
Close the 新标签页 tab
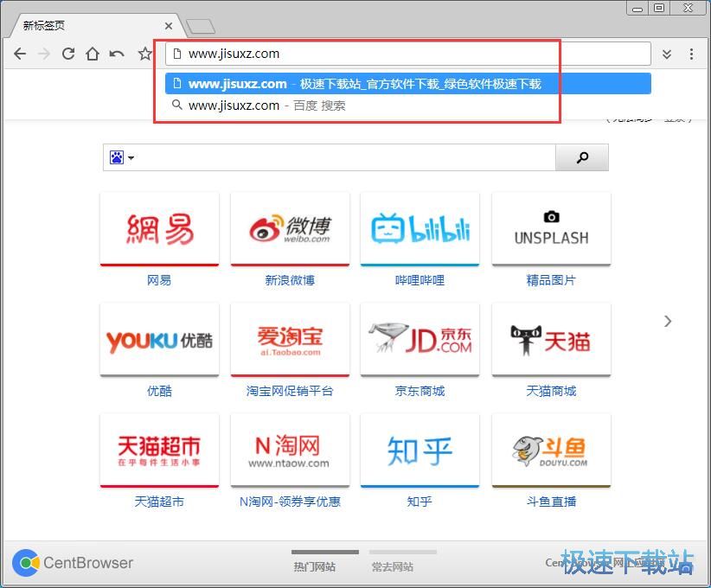tap(168, 26)
